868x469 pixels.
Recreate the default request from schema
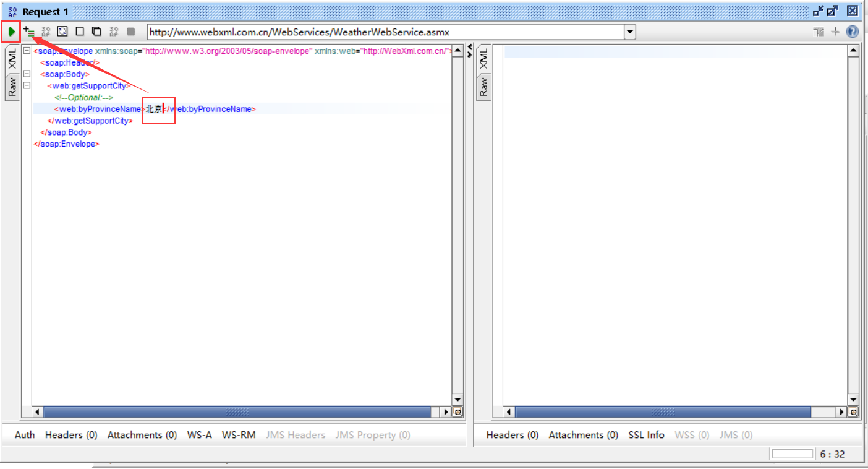62,32
